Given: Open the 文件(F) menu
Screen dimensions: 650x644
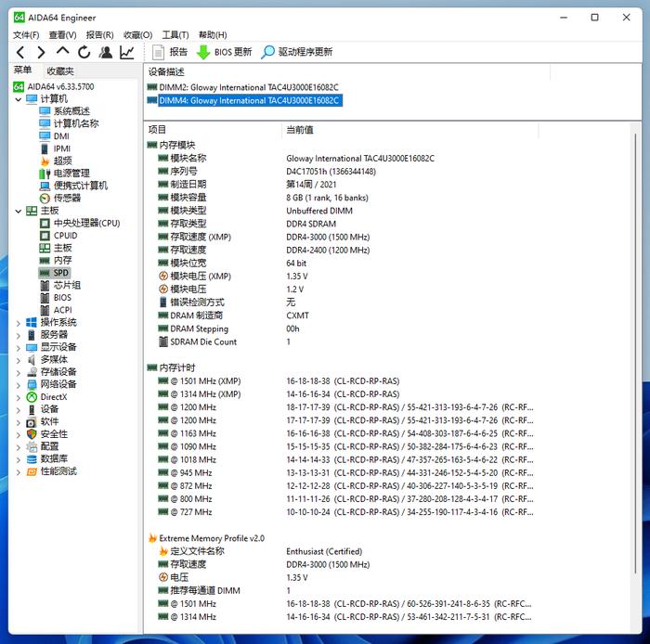Looking at the screenshot, I should coord(26,34).
